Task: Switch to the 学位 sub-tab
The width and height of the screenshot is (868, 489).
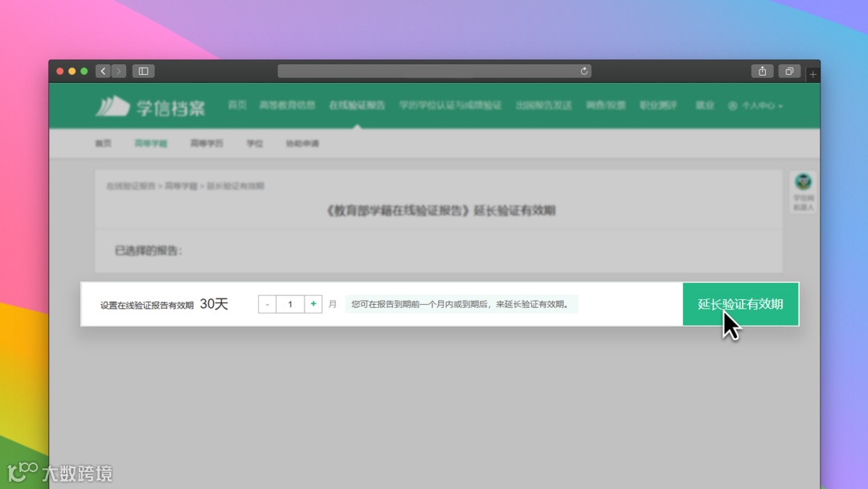Action: 255,143
